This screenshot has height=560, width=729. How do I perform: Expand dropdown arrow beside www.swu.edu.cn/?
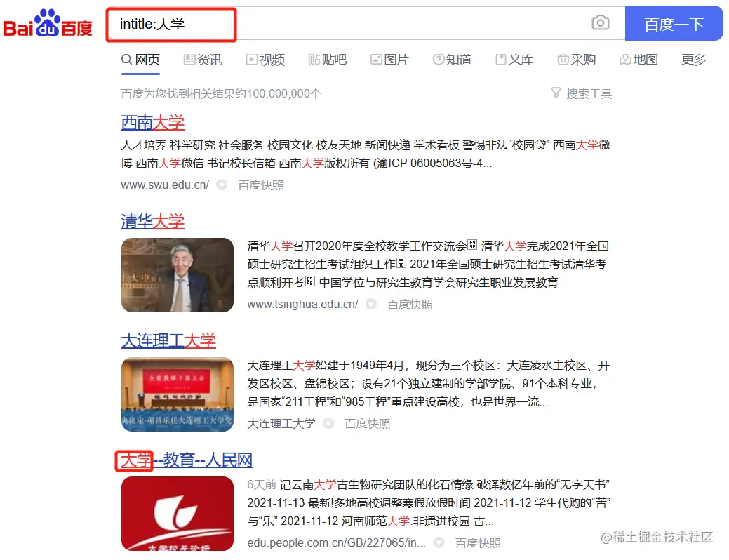(222, 185)
